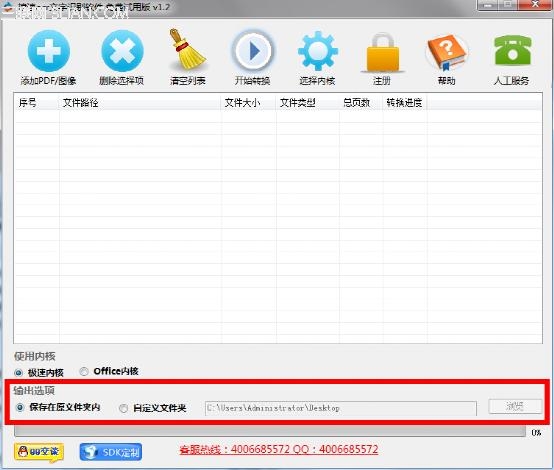
Task: Sort by the 文件大小 column header
Action: (248, 103)
